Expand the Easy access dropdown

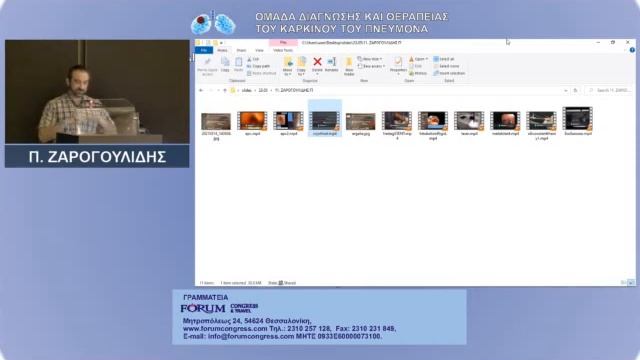coord(371,66)
